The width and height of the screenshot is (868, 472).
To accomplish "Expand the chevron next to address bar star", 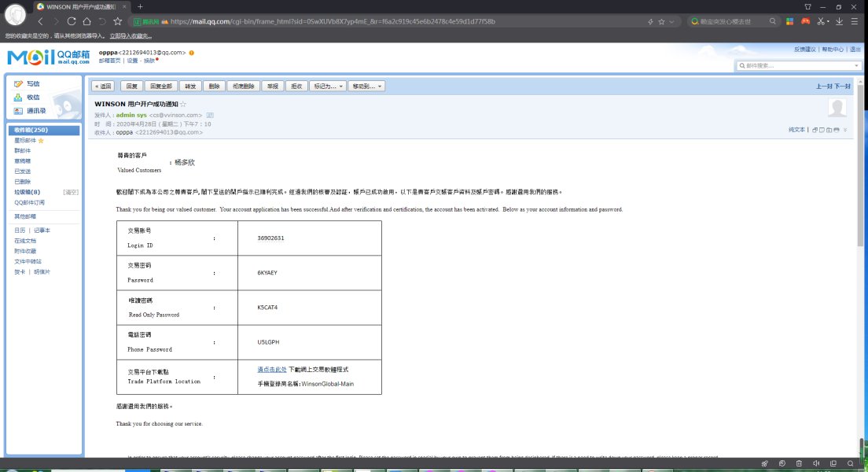I will coord(671,21).
